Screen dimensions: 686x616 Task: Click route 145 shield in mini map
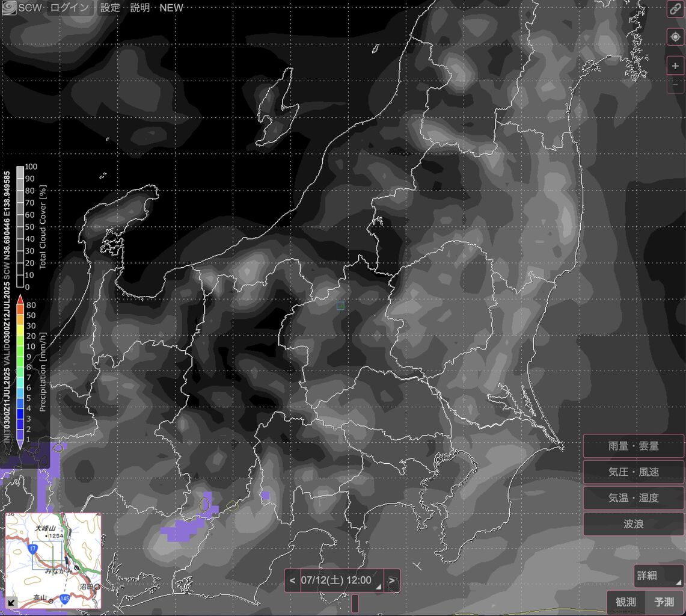click(x=65, y=599)
